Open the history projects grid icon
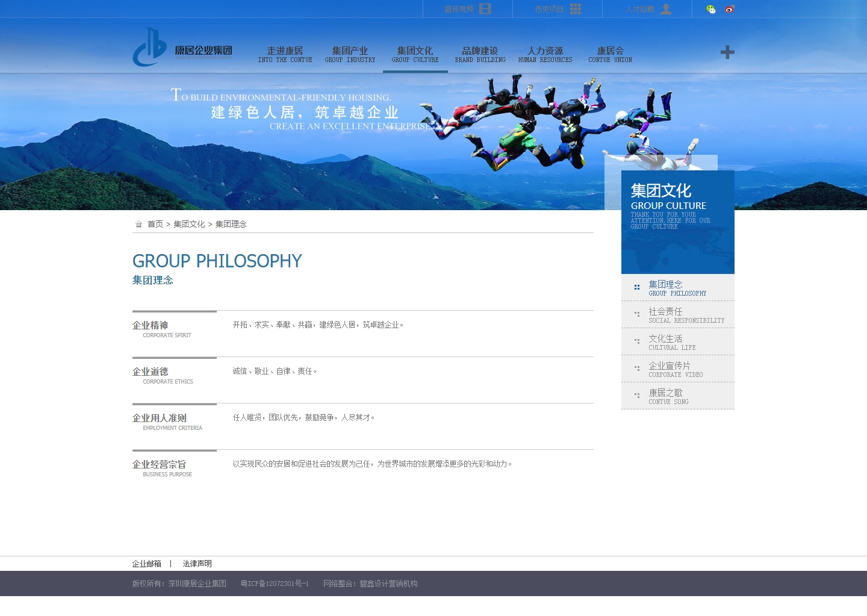Viewport: 867px width, 616px height. click(x=576, y=9)
